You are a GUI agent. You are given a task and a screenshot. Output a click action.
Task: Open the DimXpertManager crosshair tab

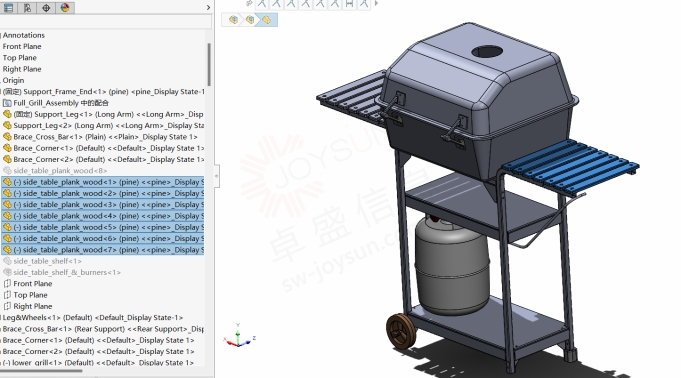pyautogui.click(x=46, y=8)
